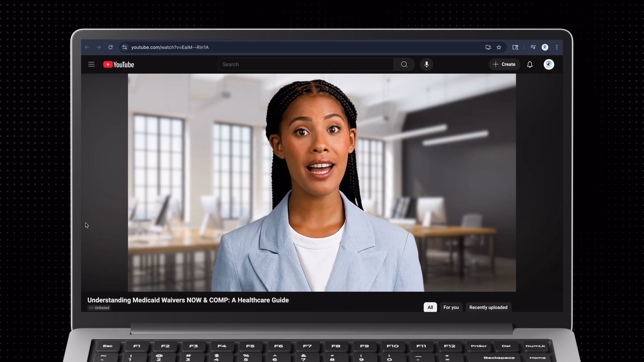Viewport: 644px width, 362px height.
Task: Click the browser forward arrow
Action: pos(99,47)
